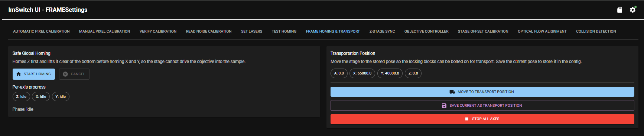The height and width of the screenshot is (136, 644).
Task: Stop all axes immediately
Action: click(482, 119)
